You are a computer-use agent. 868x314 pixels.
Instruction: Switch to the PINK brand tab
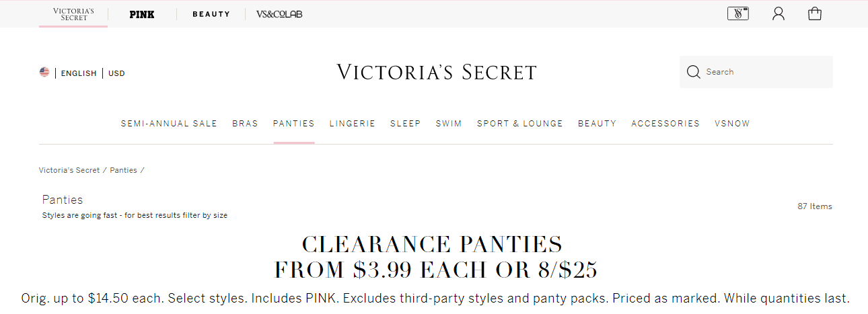click(x=142, y=14)
